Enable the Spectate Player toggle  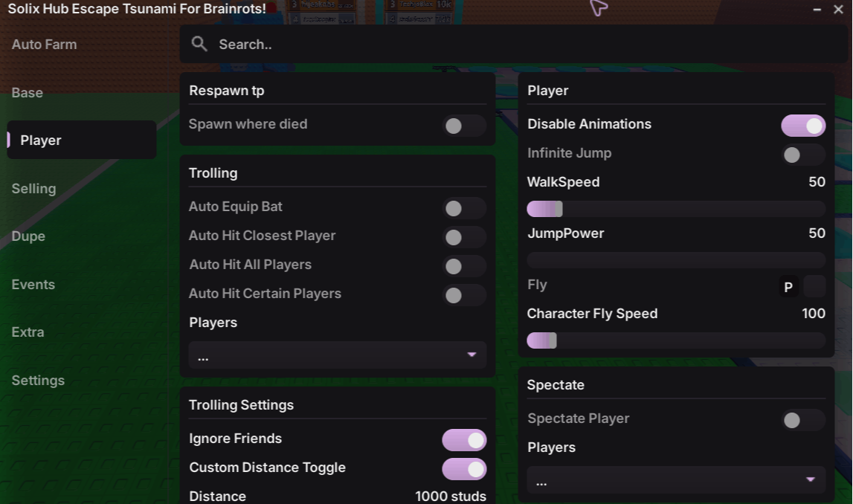tap(803, 420)
